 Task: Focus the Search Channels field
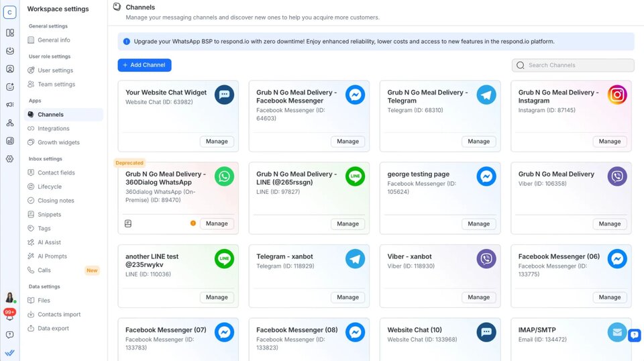pyautogui.click(x=573, y=65)
